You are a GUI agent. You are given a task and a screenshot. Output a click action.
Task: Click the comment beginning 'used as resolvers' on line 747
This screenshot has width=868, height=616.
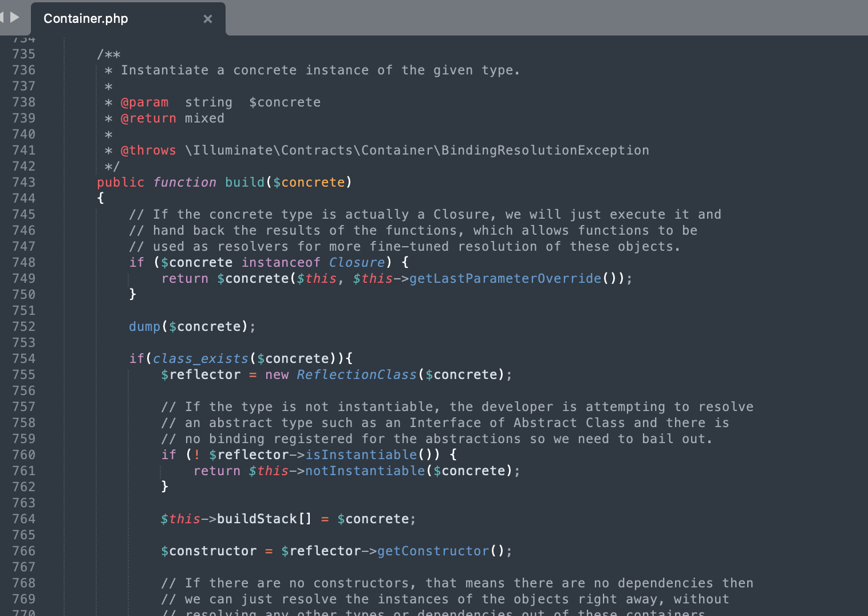[x=405, y=246]
